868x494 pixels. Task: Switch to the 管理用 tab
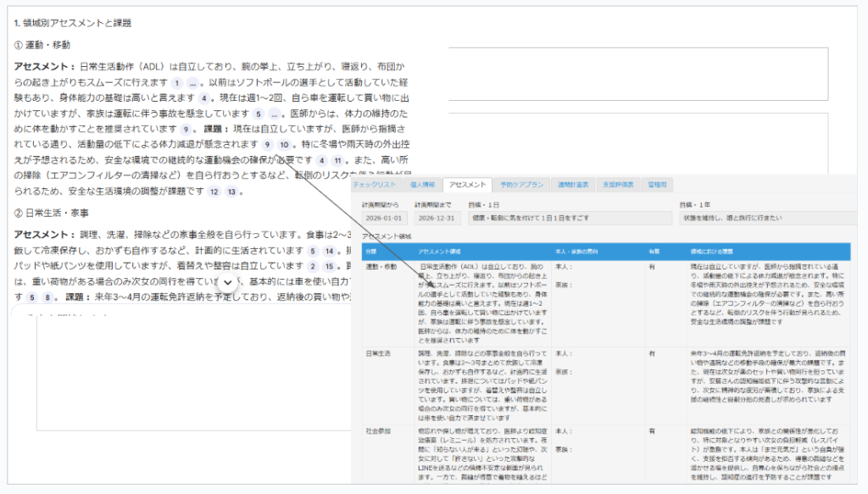(657, 184)
